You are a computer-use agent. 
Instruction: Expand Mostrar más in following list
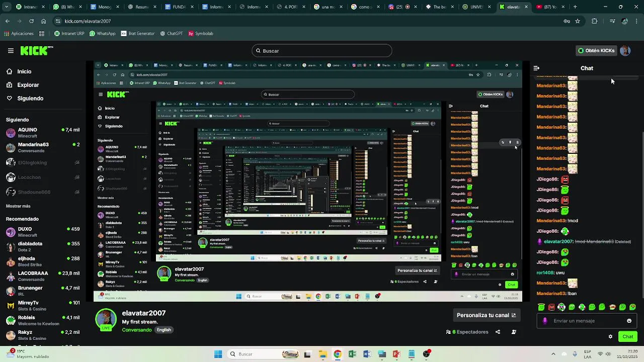click(18, 206)
